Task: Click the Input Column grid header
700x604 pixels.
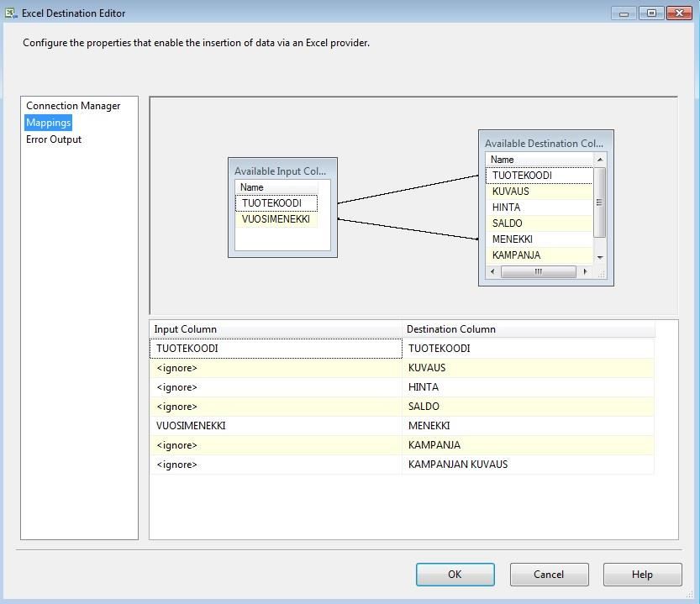Action: click(276, 329)
